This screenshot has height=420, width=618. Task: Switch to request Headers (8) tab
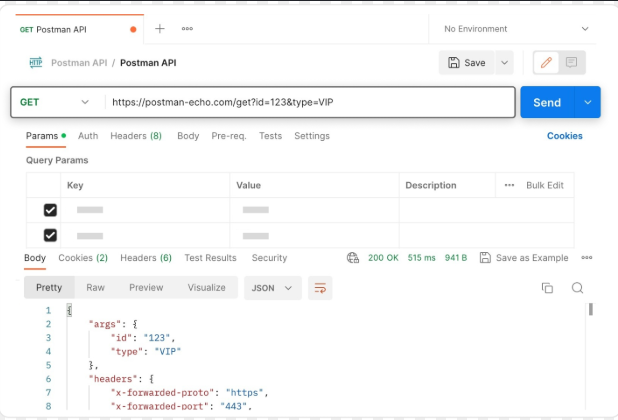tap(136, 136)
